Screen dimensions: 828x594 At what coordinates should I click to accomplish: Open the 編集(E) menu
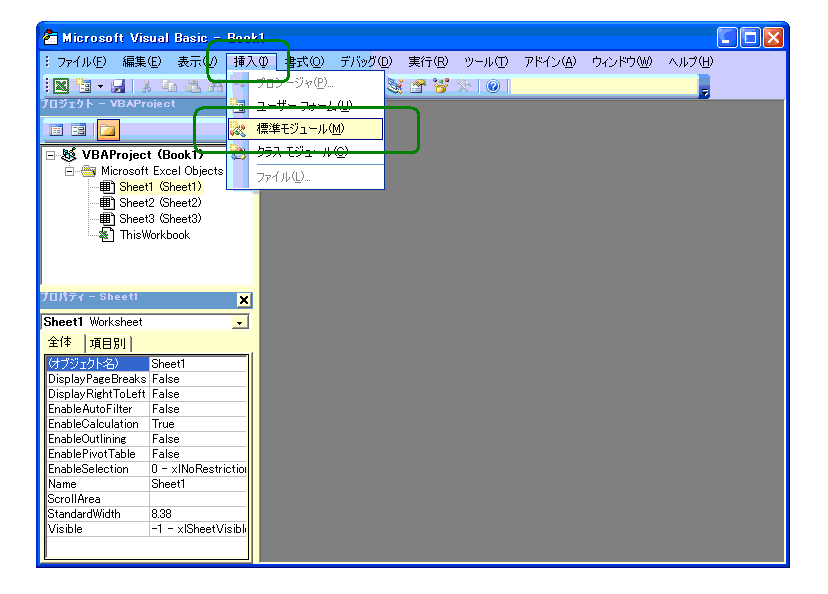(x=142, y=62)
